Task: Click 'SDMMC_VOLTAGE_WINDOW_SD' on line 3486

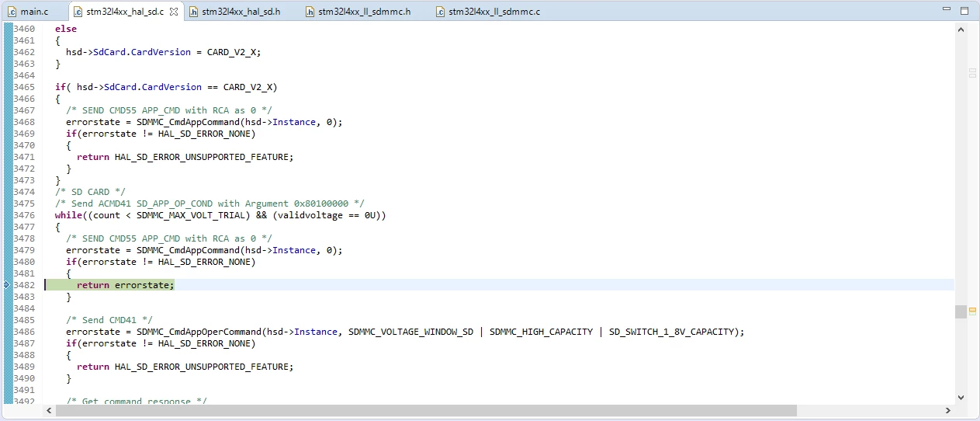Action: (x=410, y=332)
